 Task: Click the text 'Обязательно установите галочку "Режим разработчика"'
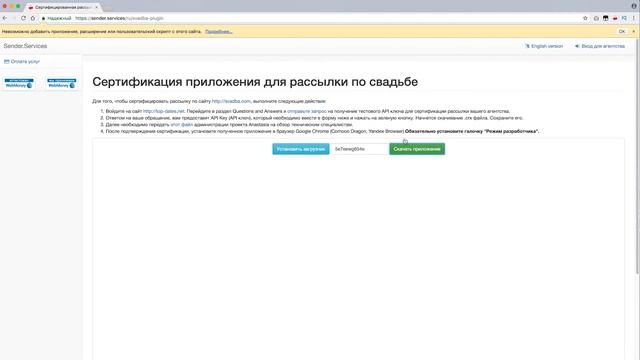click(472, 131)
